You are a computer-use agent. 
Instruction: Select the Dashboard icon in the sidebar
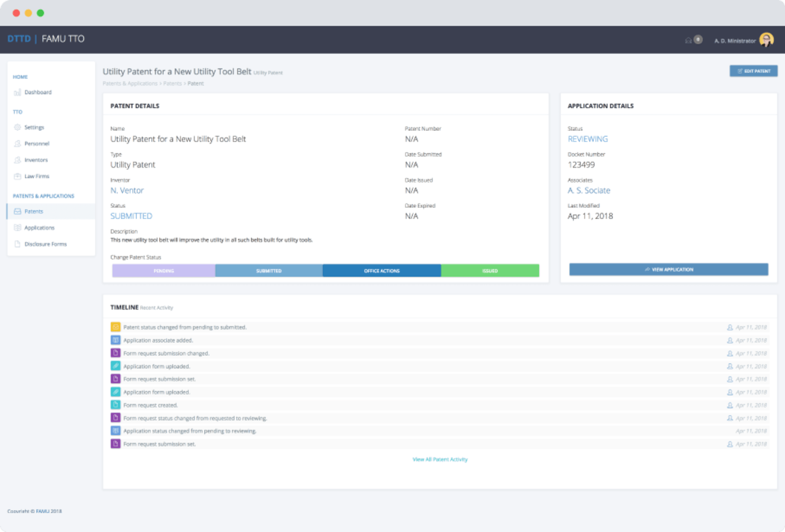[18, 92]
